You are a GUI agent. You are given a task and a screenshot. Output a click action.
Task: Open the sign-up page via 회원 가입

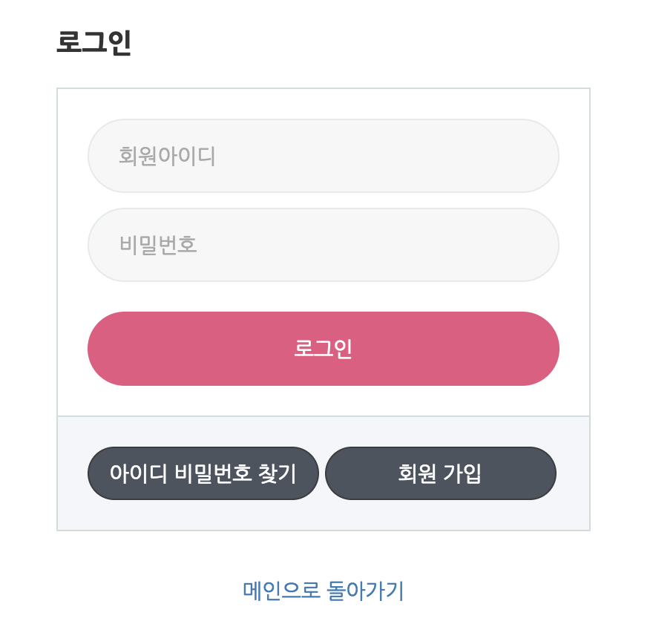coord(440,473)
